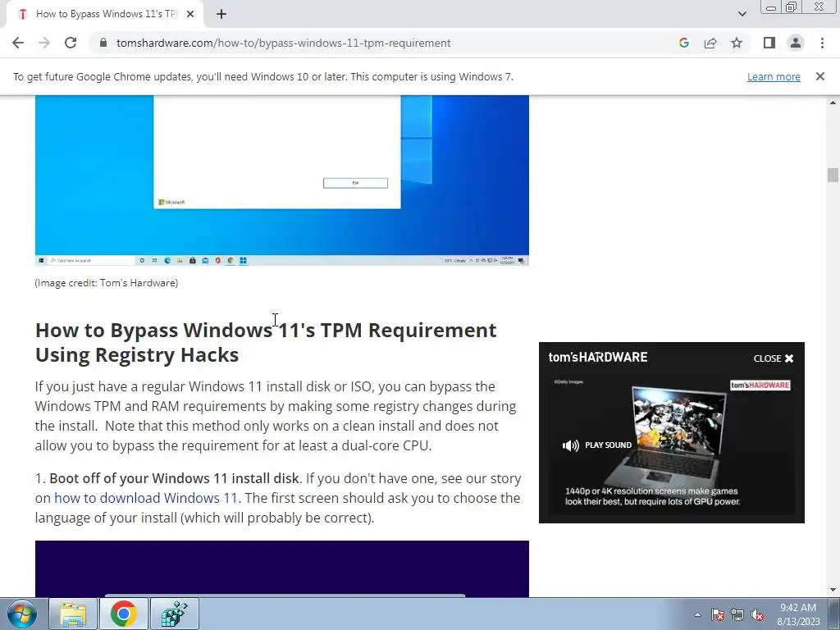
Task: Open Windows Explorer from taskbar
Action: pyautogui.click(x=73, y=614)
